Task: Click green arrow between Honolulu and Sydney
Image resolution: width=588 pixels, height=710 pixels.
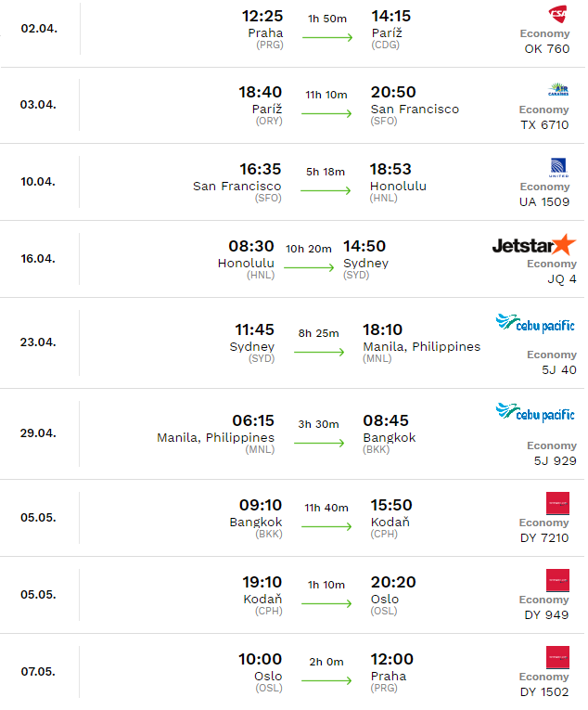Action: pos(309,267)
